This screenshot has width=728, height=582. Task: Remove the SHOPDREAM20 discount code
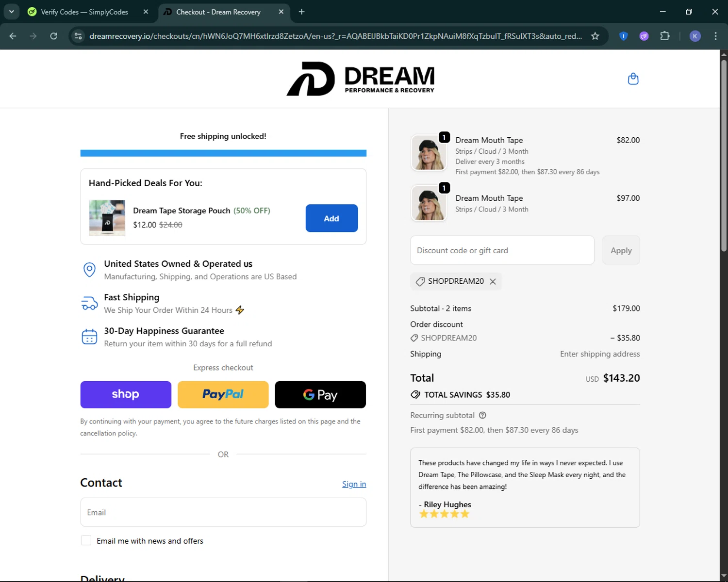pyautogui.click(x=493, y=281)
